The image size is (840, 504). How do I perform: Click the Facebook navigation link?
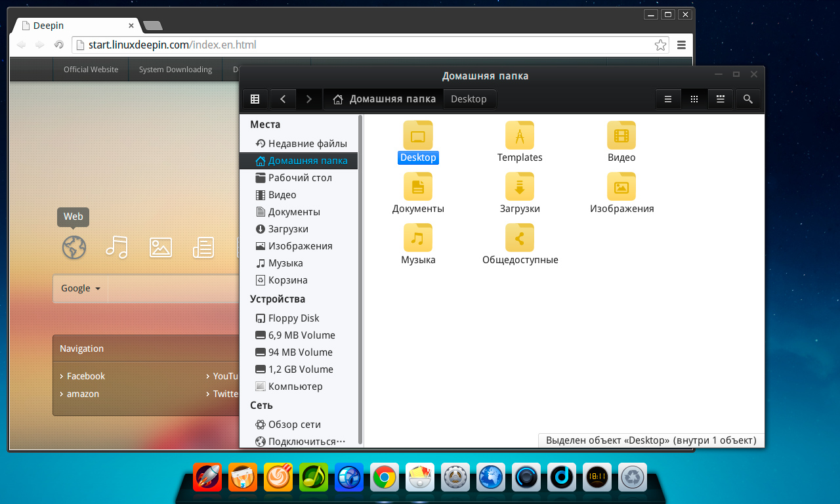pos(85,376)
